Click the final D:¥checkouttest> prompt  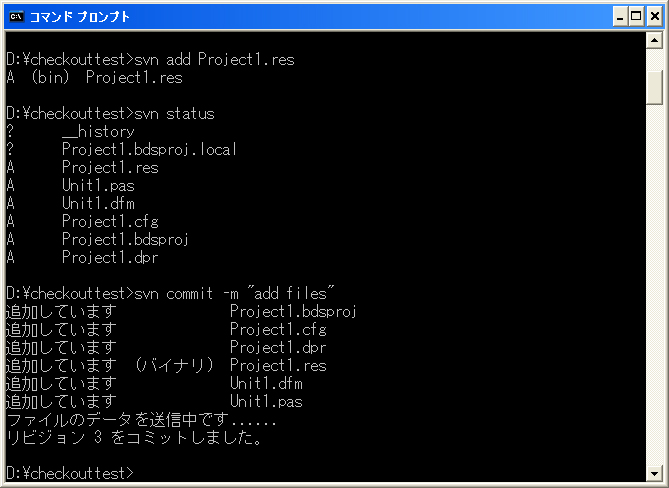tap(70, 473)
